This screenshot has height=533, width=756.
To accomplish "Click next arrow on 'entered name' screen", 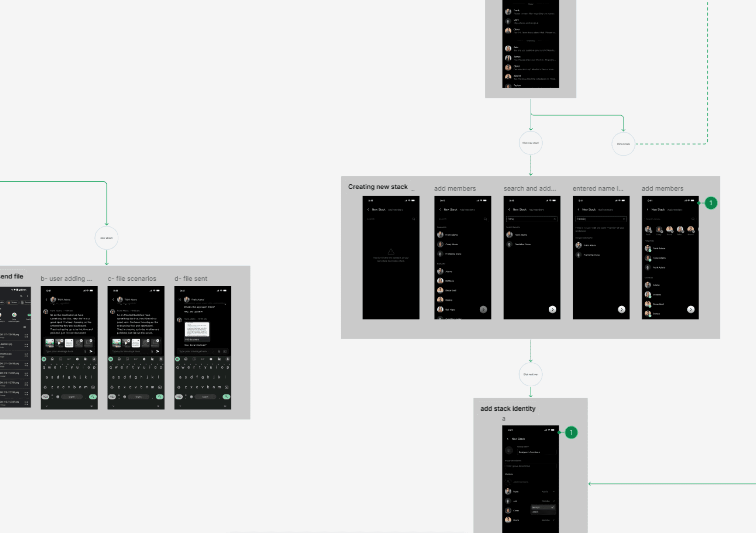I will [621, 310].
